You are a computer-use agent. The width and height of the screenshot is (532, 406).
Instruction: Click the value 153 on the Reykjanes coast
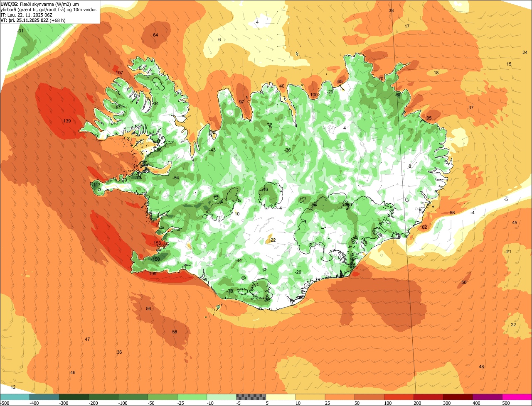click(157, 243)
